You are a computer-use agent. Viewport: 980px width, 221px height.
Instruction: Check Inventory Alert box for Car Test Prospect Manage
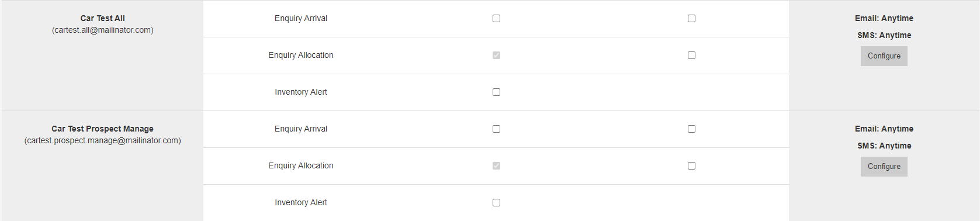pyautogui.click(x=496, y=203)
